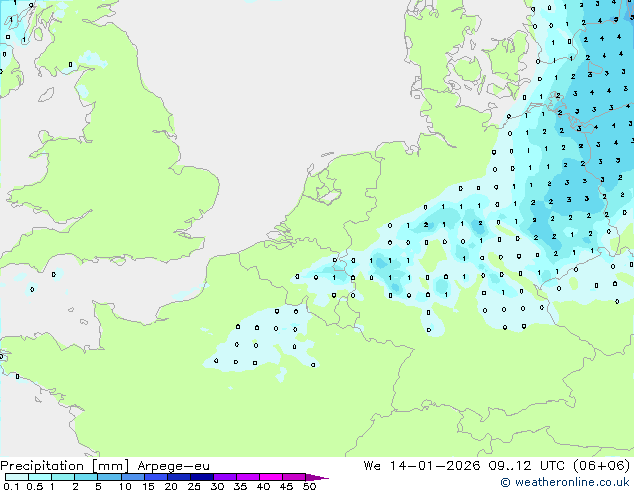Select the 40–45 mm legend color swatch
This screenshot has width=634, height=490.
tap(271, 477)
